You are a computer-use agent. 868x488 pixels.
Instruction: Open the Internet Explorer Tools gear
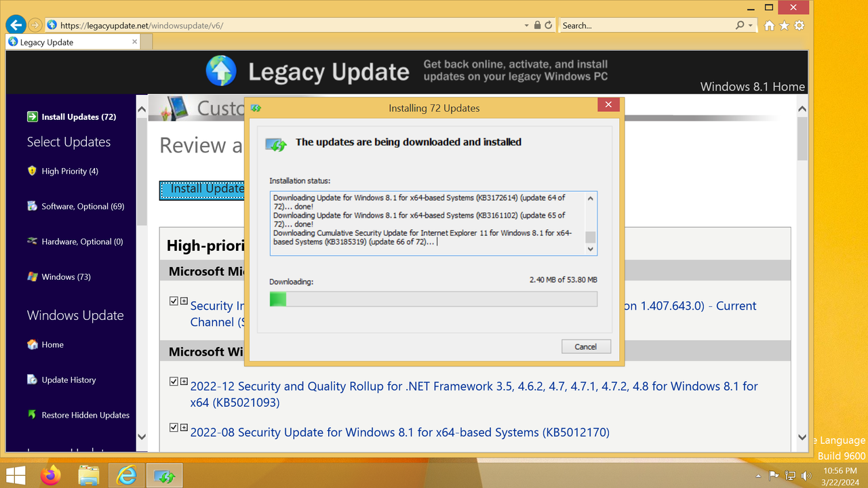(800, 26)
